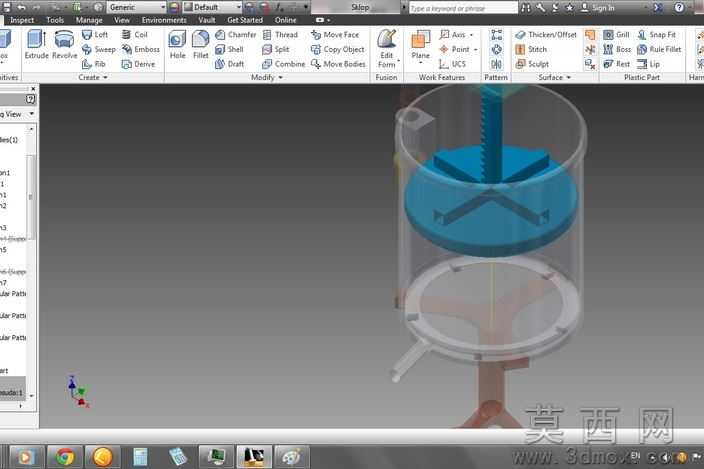This screenshot has width=704, height=469.
Task: Select the Hole tool
Action: (x=177, y=44)
